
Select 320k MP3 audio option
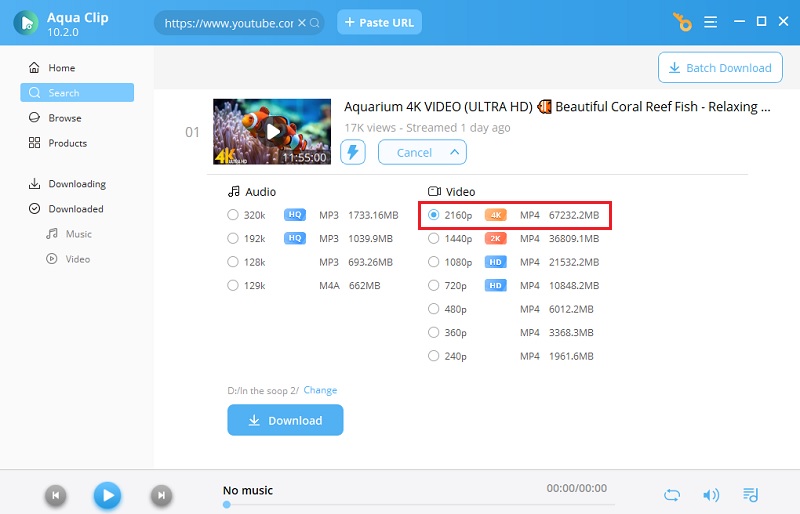(233, 215)
